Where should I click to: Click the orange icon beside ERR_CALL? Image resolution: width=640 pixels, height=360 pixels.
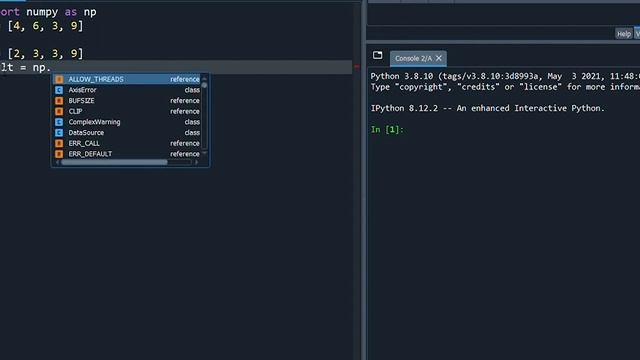tap(59, 143)
